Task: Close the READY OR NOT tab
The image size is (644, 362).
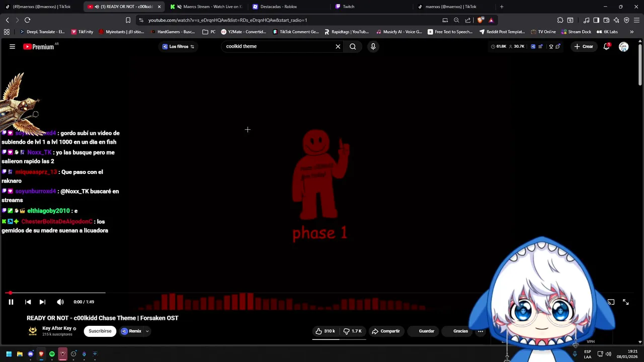Action: (x=159, y=7)
